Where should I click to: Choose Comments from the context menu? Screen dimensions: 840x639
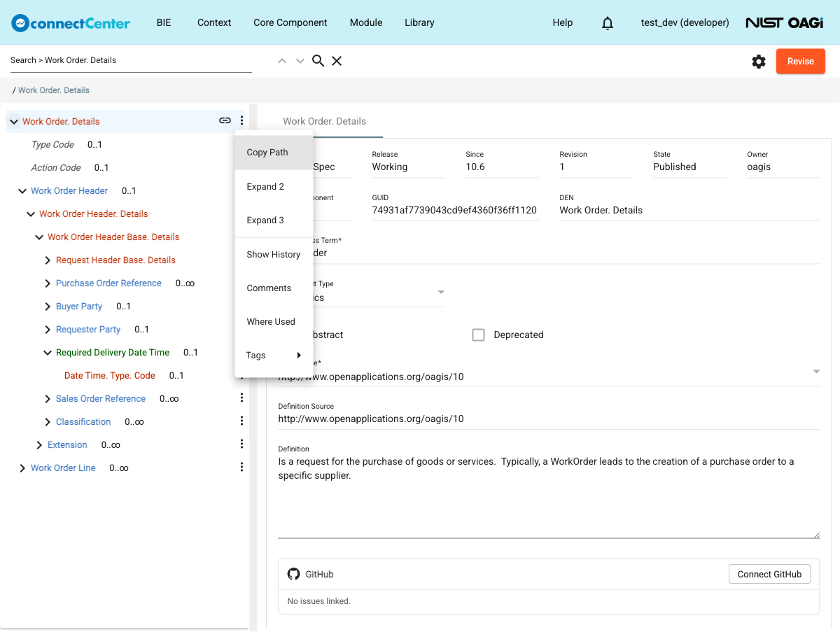pos(274,288)
